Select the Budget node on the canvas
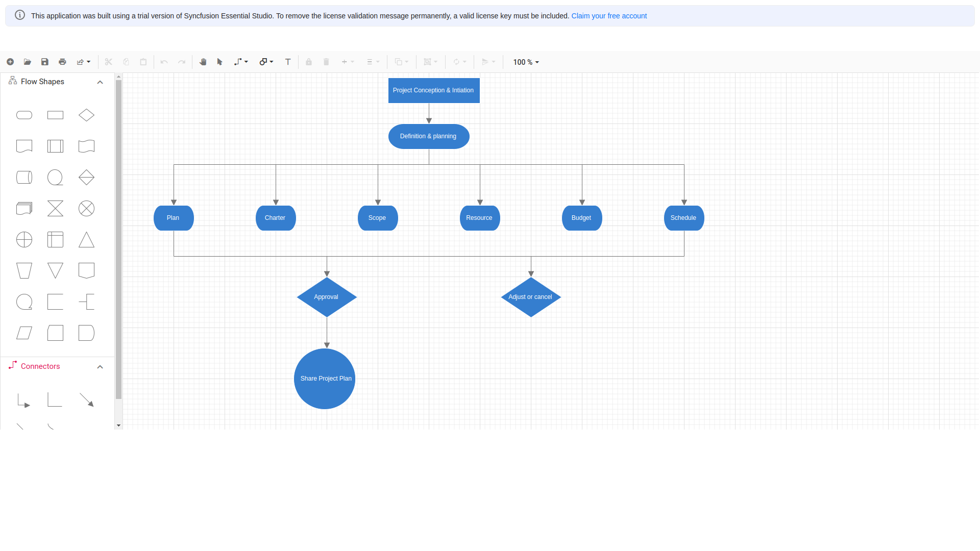This screenshot has height=551, width=980. pyautogui.click(x=582, y=218)
